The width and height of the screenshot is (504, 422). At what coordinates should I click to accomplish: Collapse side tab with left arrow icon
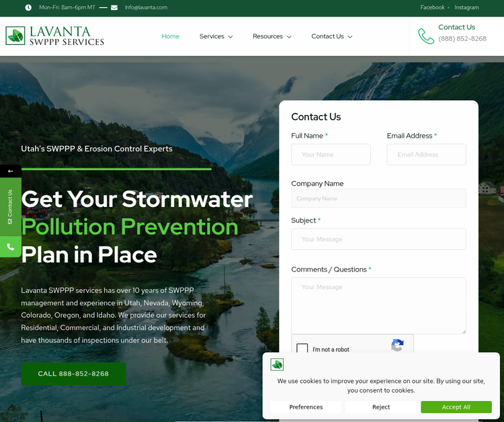point(11,171)
